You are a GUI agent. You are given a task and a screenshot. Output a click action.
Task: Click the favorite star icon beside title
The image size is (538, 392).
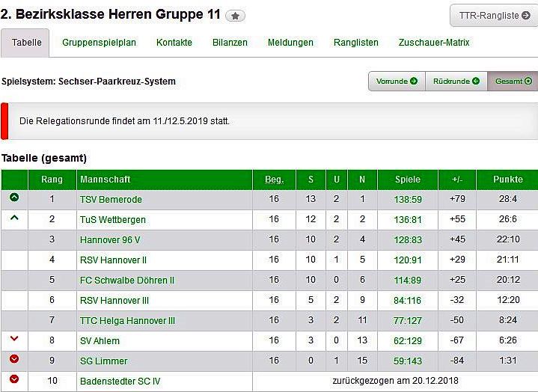point(235,16)
